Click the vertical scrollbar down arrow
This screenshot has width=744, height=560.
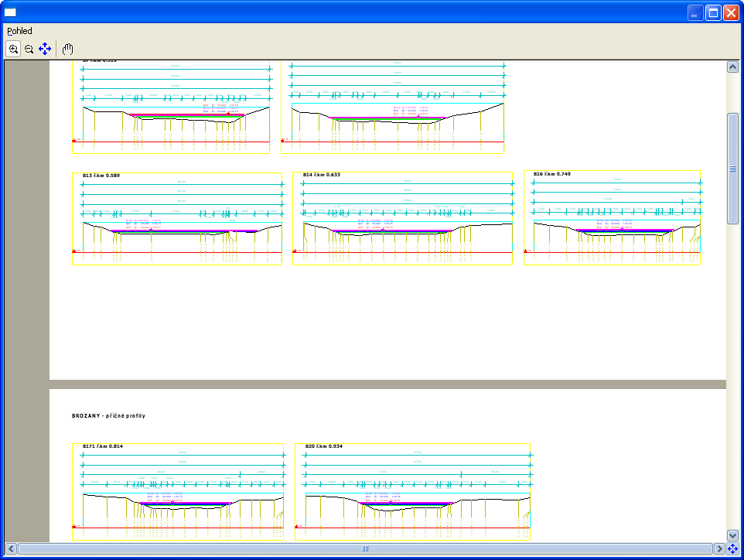point(732,535)
